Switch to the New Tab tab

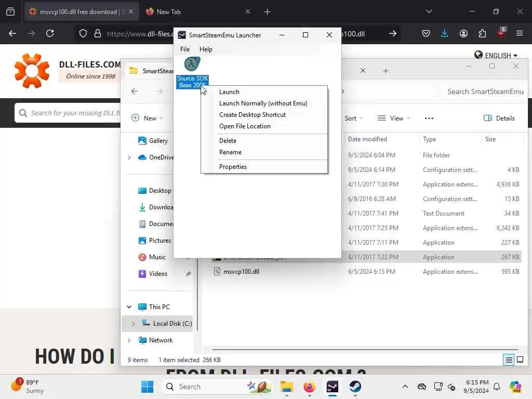pos(198,12)
